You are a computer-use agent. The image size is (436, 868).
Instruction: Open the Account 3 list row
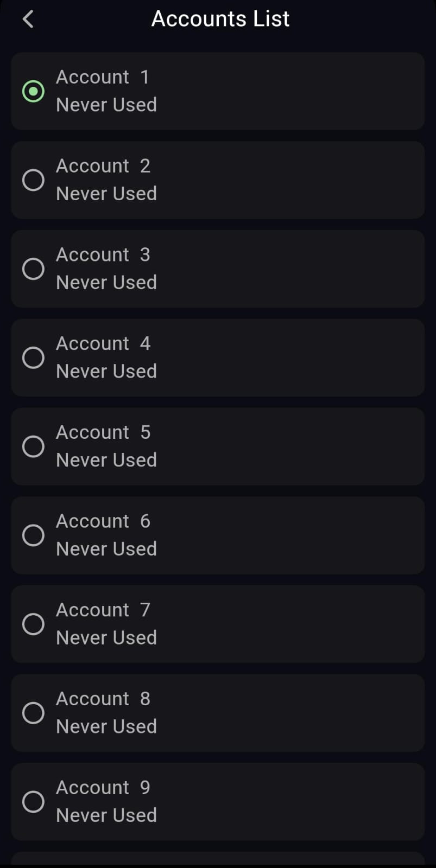click(x=217, y=269)
